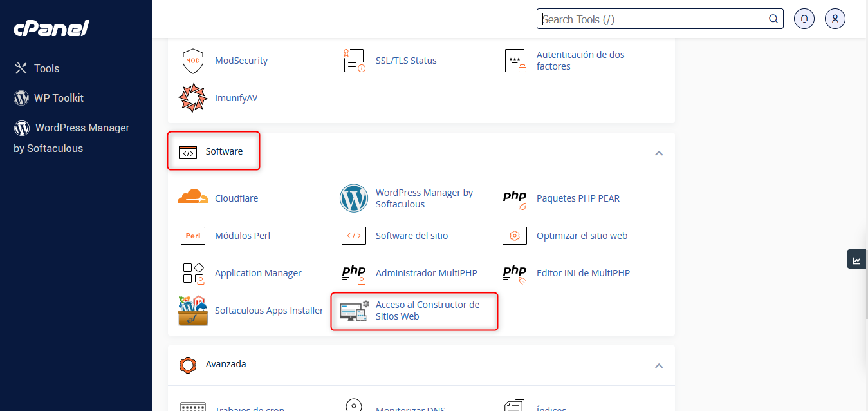Click the ModSecurity shield icon

click(192, 61)
